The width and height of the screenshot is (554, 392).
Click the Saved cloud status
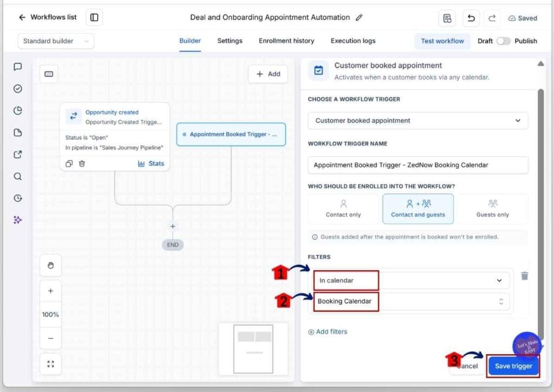click(x=523, y=18)
